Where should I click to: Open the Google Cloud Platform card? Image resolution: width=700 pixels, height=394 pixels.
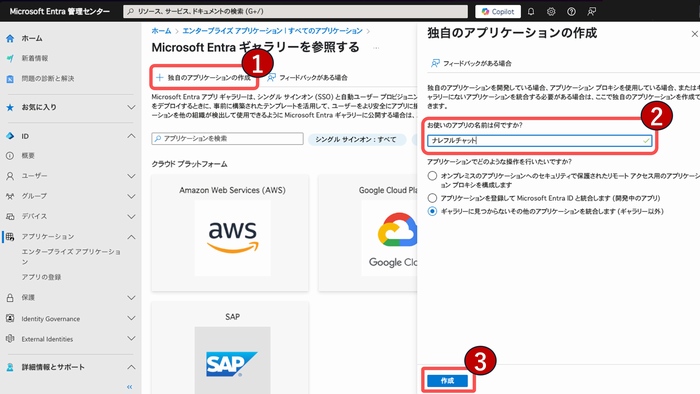tap(368, 233)
